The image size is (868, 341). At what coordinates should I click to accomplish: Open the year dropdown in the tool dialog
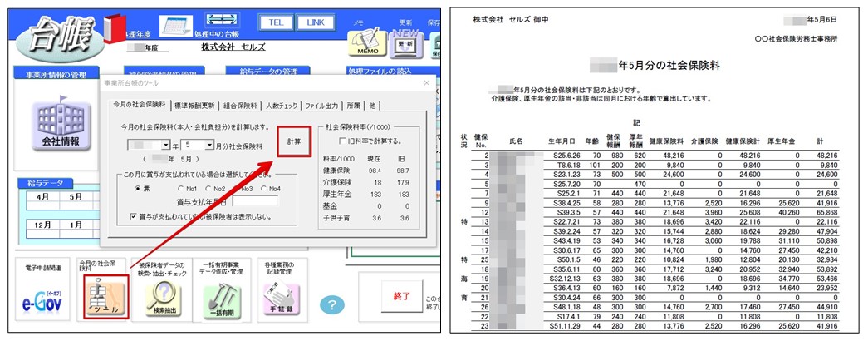pos(165,146)
